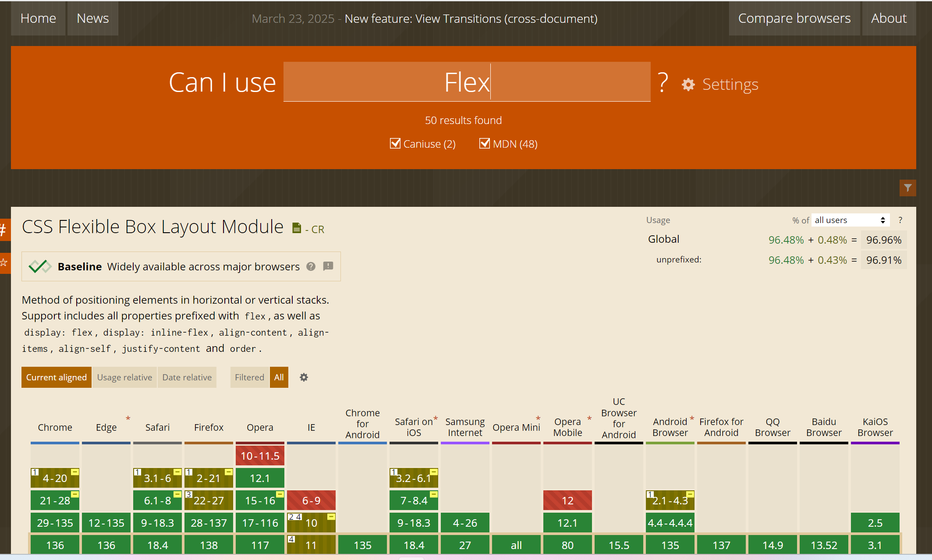Image resolution: width=932 pixels, height=560 pixels.
Task: Select the Firefox 22-27 version cell
Action: 209,500
